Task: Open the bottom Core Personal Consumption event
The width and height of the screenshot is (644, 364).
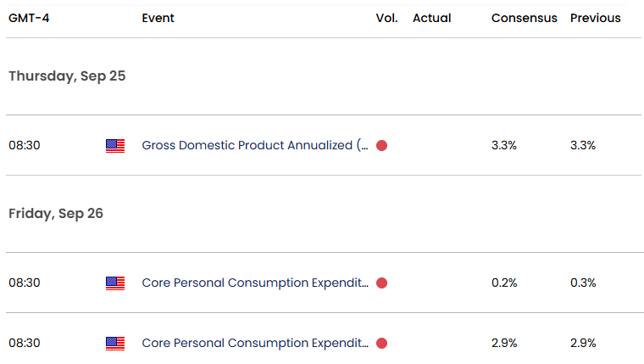Action: pyautogui.click(x=255, y=343)
